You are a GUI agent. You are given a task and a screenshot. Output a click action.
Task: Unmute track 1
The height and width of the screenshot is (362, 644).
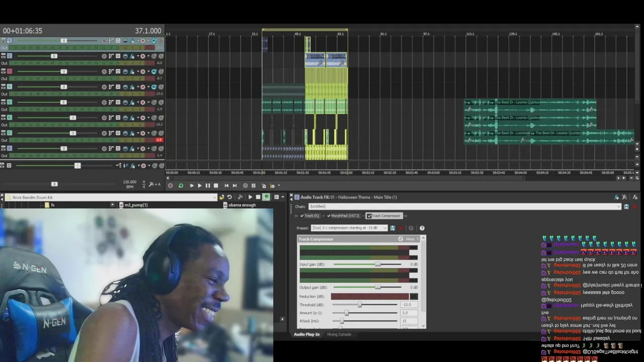coord(154,41)
